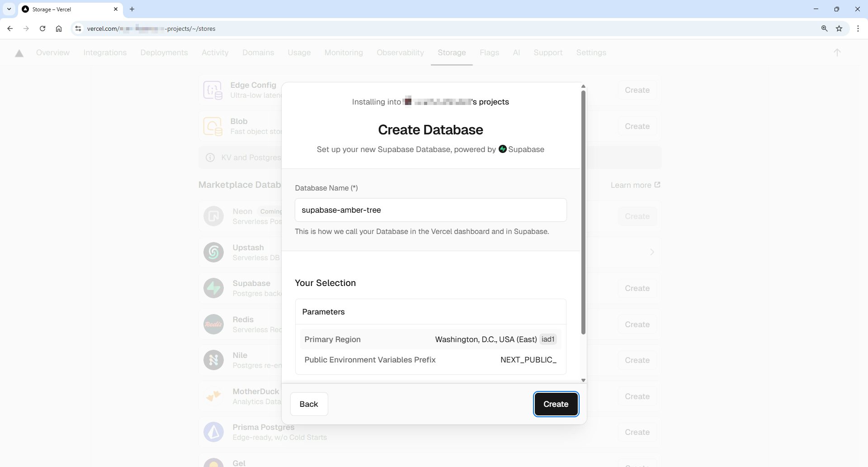Image resolution: width=868 pixels, height=467 pixels.
Task: Click the Neon database icon
Action: pyautogui.click(x=213, y=216)
